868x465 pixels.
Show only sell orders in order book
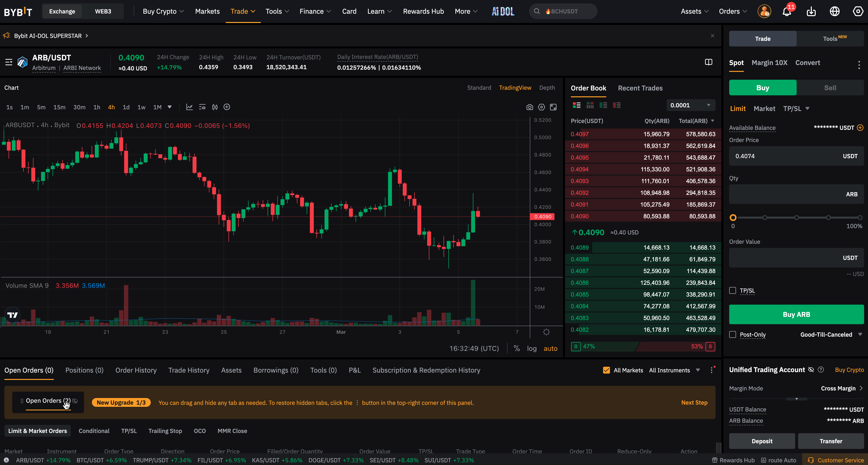(617, 105)
